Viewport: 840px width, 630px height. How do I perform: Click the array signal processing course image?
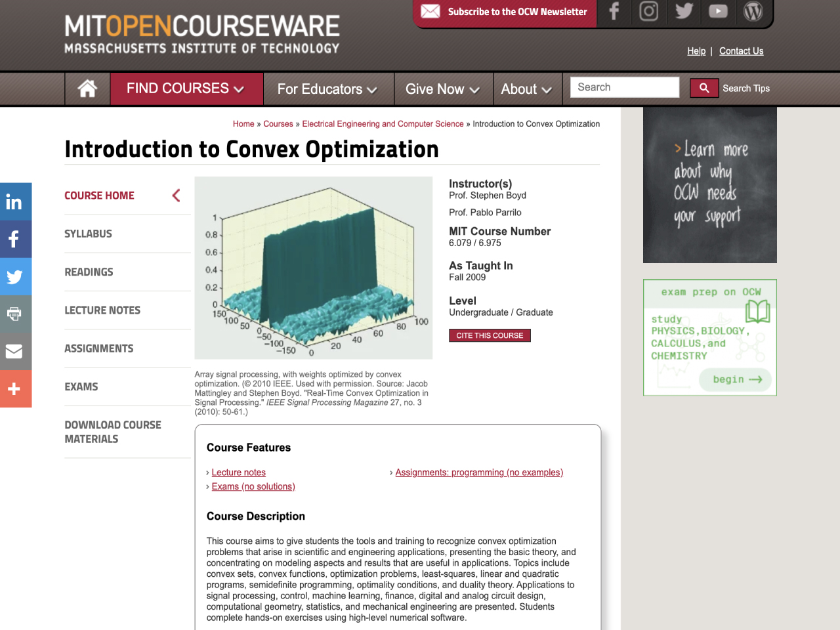[x=314, y=268]
